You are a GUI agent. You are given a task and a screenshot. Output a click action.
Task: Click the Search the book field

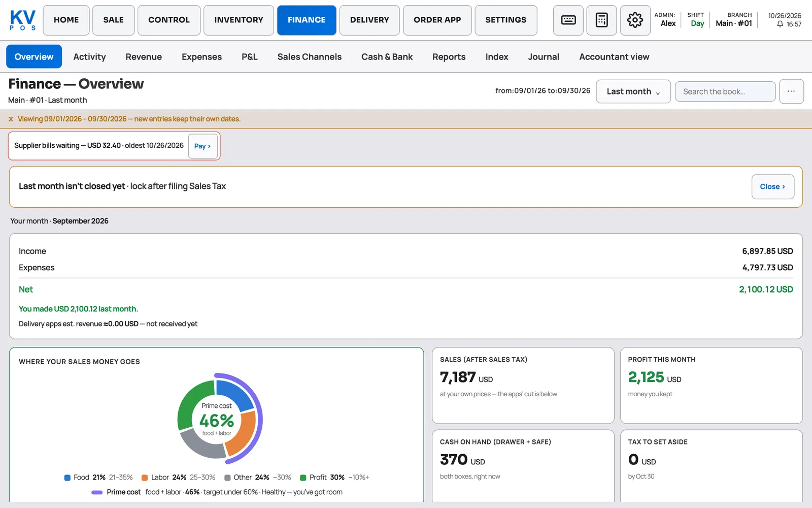tap(725, 91)
